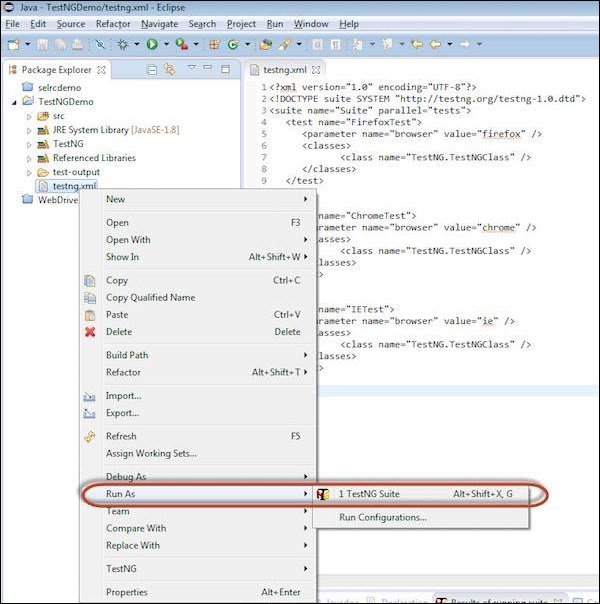Open the Run dropdown arrow
The image size is (600, 604).
coord(166,44)
